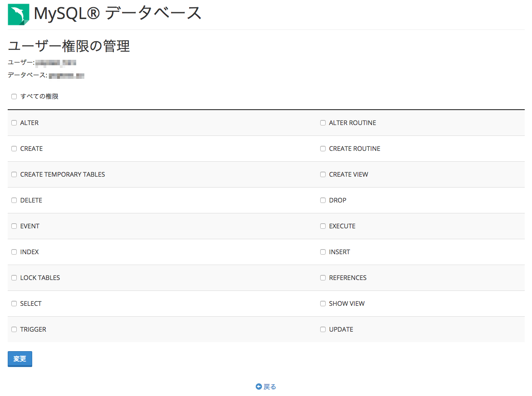This screenshot has width=532, height=396.
Task: Check the ALTER privilege box
Action: (x=14, y=123)
